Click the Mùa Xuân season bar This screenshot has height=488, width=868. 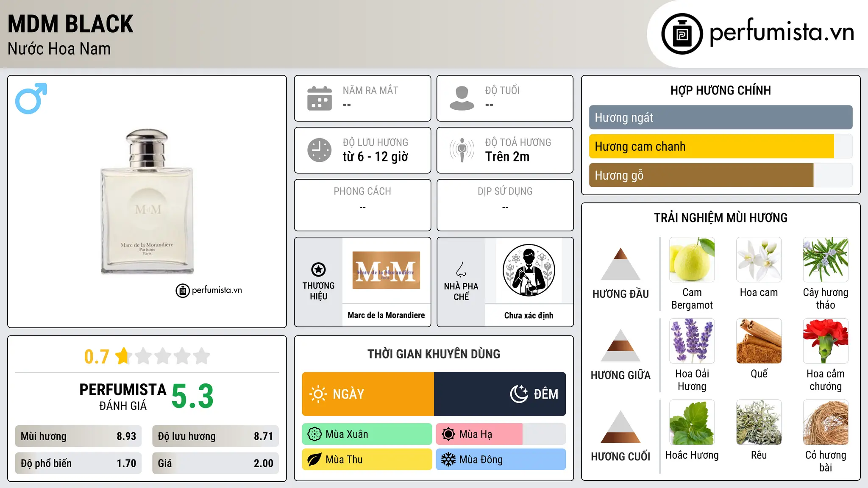pyautogui.click(x=367, y=434)
